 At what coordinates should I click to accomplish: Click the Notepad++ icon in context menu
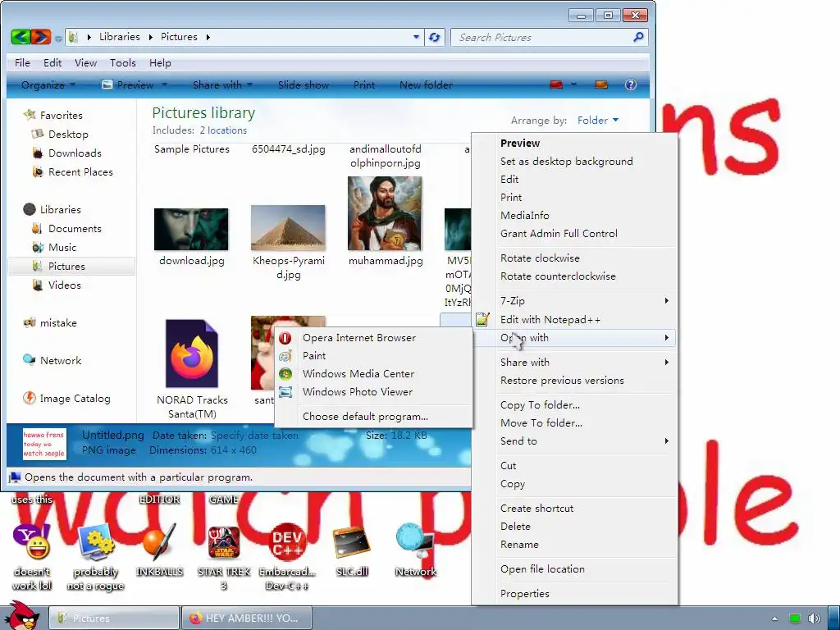tap(482, 319)
